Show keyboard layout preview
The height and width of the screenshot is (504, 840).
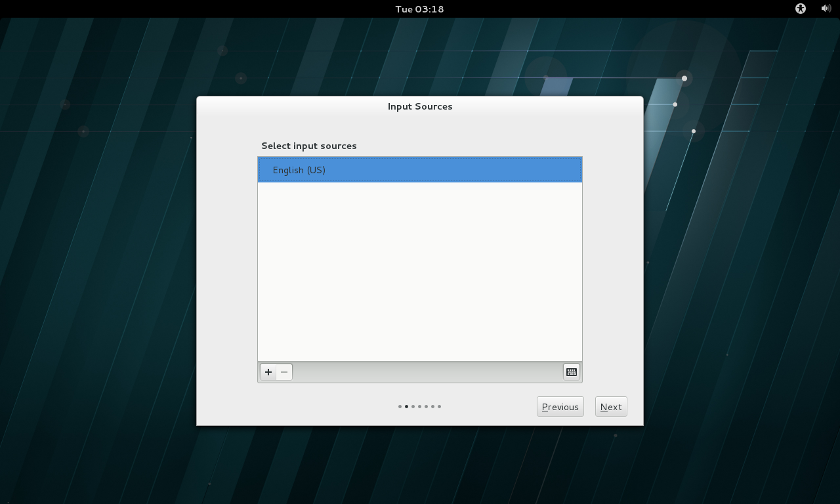[x=572, y=372]
